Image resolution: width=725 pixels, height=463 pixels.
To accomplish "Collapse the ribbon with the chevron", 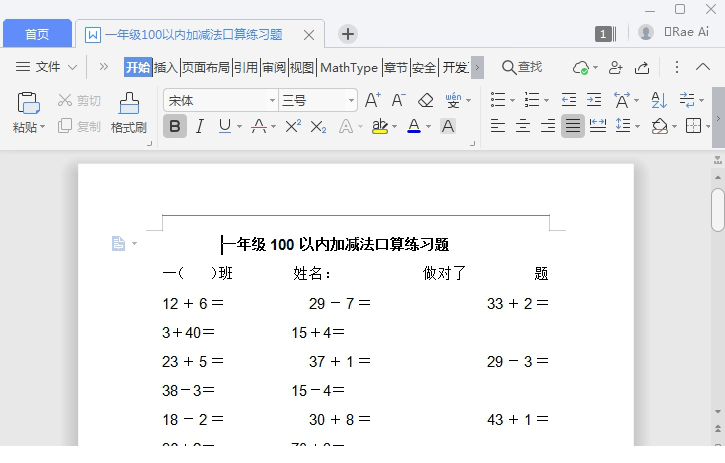I will [703, 68].
